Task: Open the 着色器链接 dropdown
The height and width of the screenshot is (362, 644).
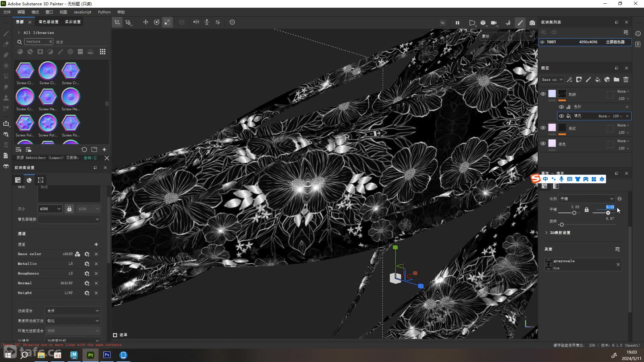Action: [x=69, y=219]
